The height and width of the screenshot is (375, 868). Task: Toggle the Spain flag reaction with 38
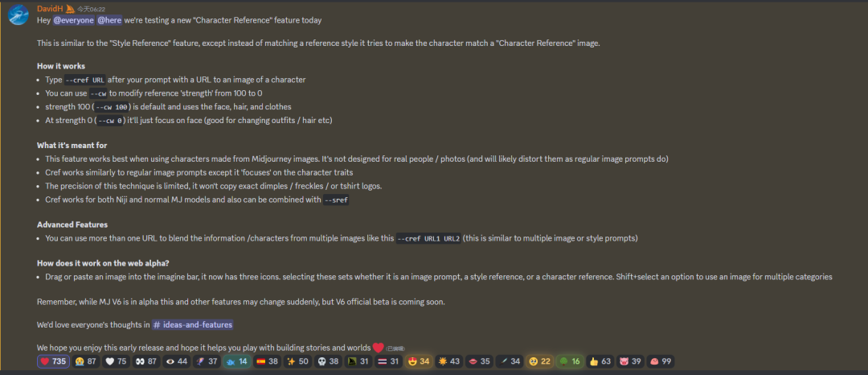coord(268,361)
